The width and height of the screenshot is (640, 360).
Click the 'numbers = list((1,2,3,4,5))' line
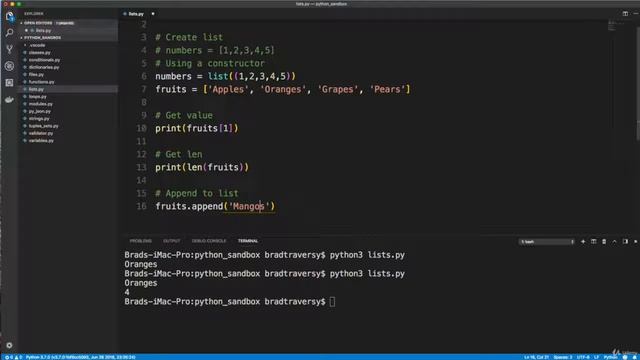(x=225, y=76)
